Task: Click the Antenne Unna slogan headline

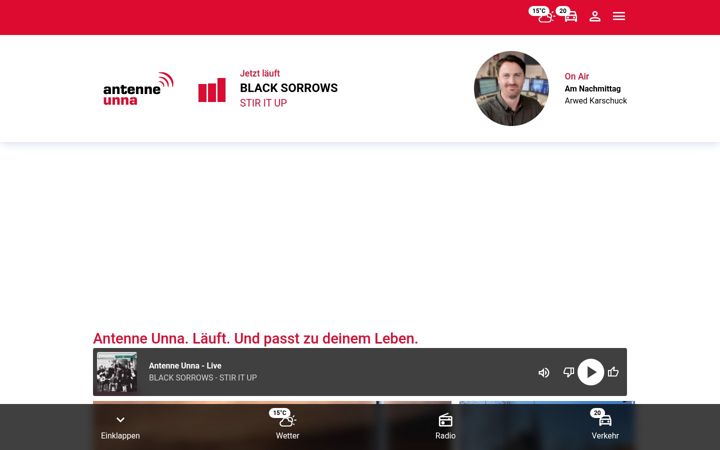Action: [255, 338]
